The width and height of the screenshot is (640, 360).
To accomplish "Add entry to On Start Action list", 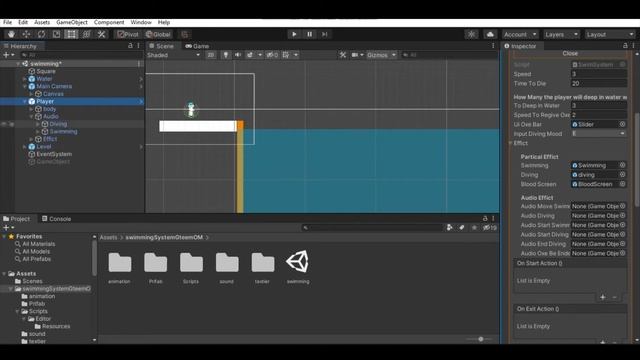I will tap(602, 297).
